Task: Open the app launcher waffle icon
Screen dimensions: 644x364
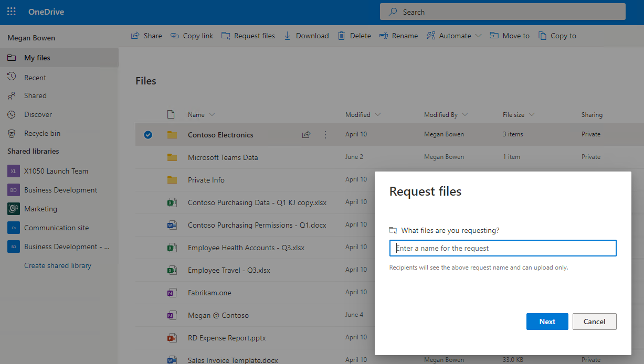Action: click(12, 12)
